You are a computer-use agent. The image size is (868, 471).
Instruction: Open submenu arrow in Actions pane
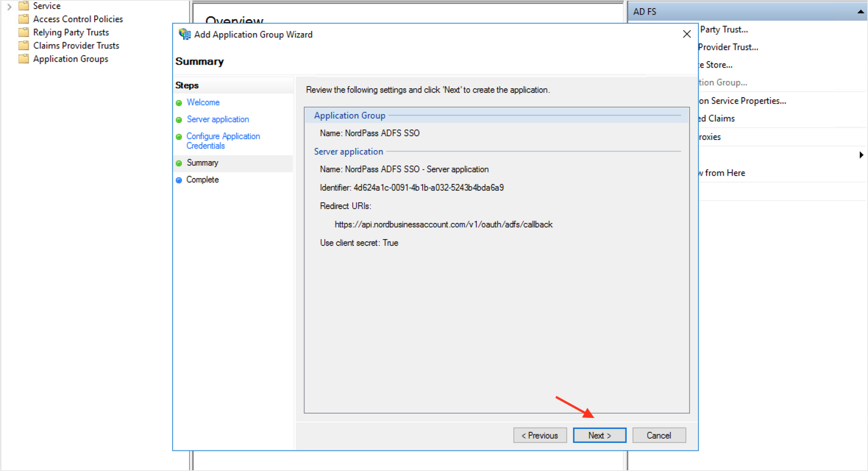coord(861,155)
